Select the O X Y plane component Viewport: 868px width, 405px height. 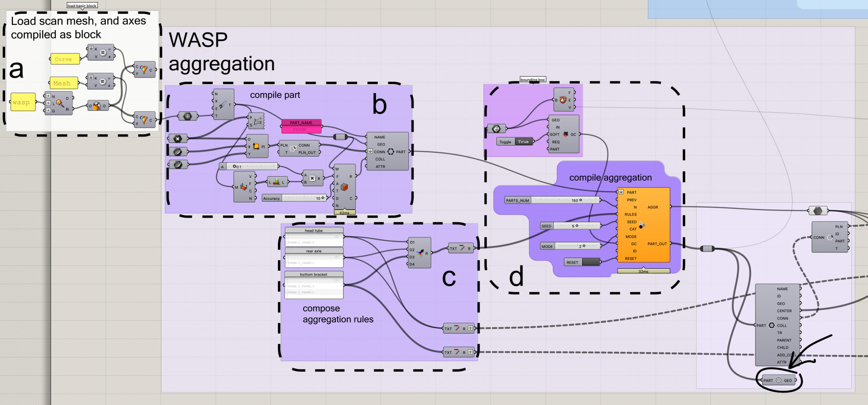tap(257, 146)
